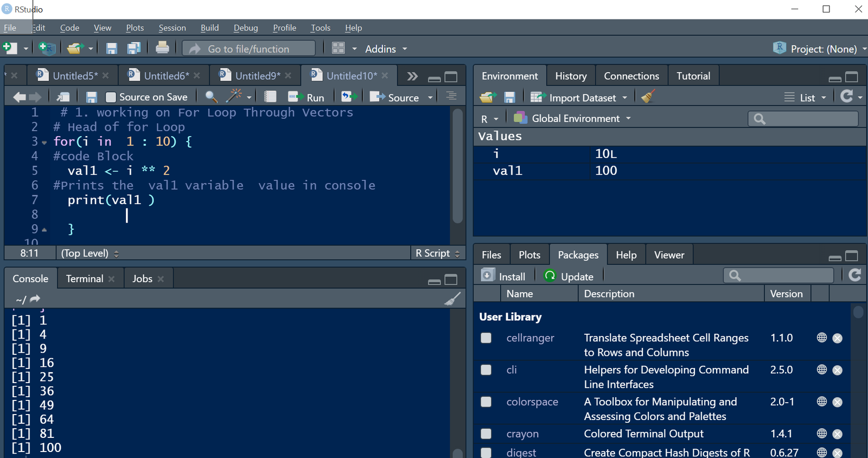This screenshot has width=868, height=458.
Task: Open Find/Replace magnifier in editor
Action: pos(211,97)
